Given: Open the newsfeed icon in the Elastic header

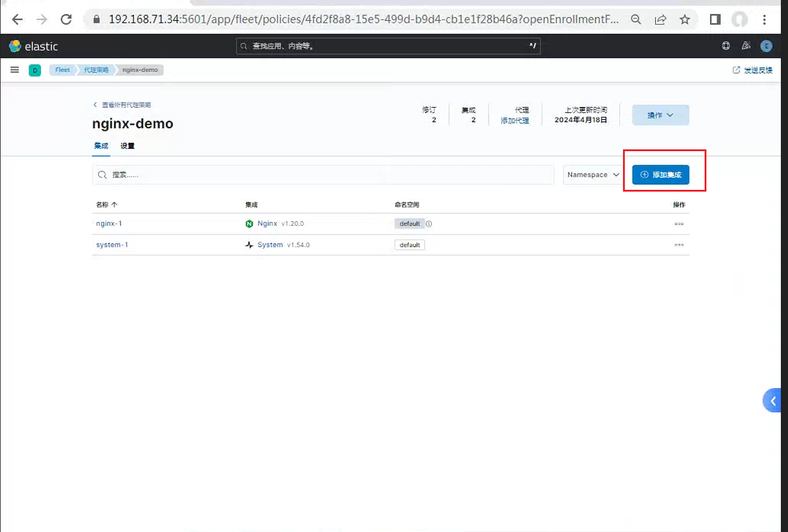Looking at the screenshot, I should (x=746, y=46).
